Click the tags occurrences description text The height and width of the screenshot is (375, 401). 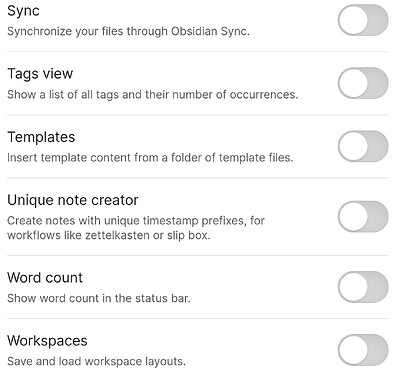click(153, 95)
